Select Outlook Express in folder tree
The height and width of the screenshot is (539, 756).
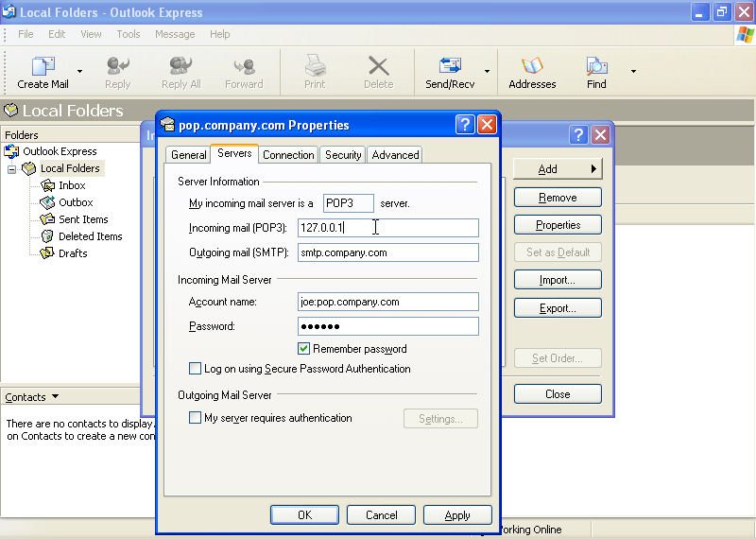point(60,151)
